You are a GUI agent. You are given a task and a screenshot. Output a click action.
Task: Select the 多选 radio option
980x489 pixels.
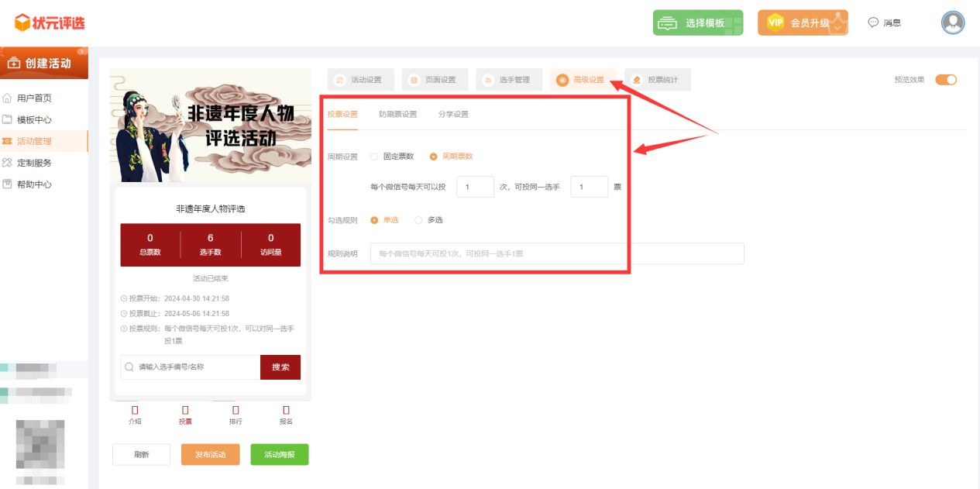click(419, 220)
